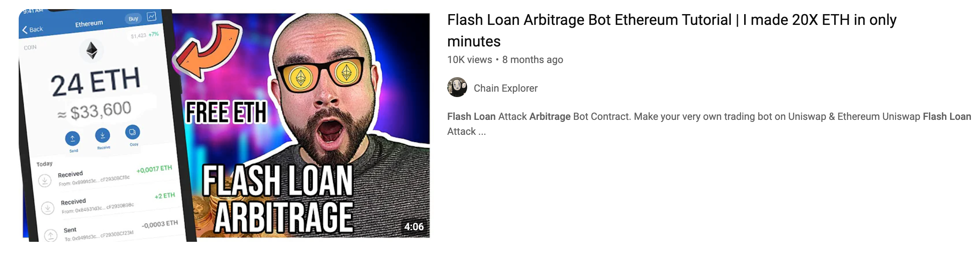The height and width of the screenshot is (253, 980).
Task: Click the left Ethereum coin glasses lens
Action: [301, 78]
